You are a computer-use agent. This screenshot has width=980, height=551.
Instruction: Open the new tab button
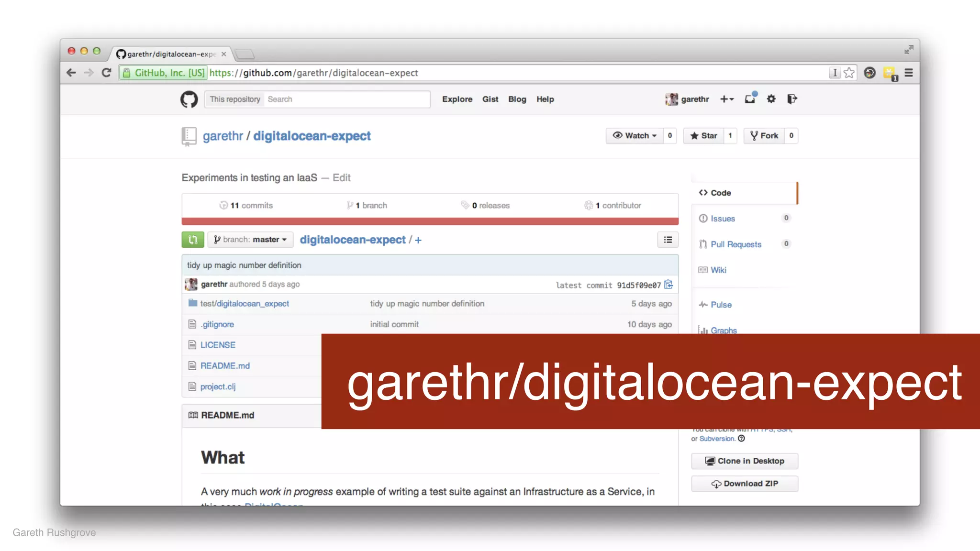[245, 54]
